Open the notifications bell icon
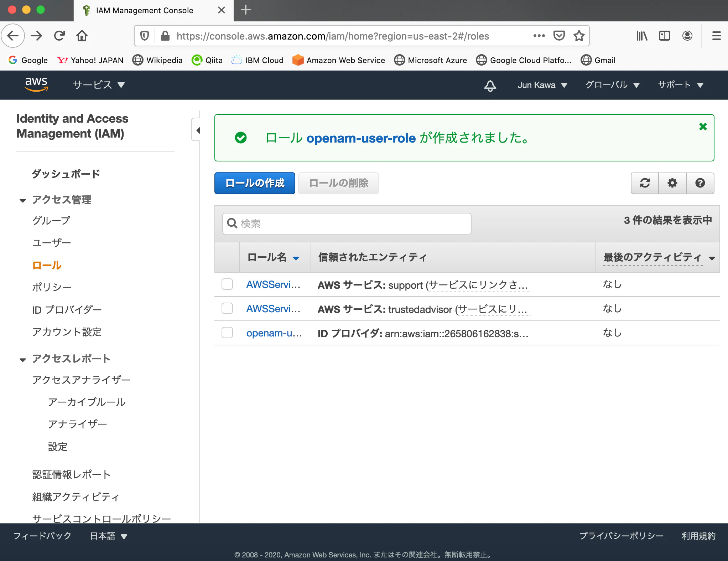728x561 pixels. click(490, 85)
